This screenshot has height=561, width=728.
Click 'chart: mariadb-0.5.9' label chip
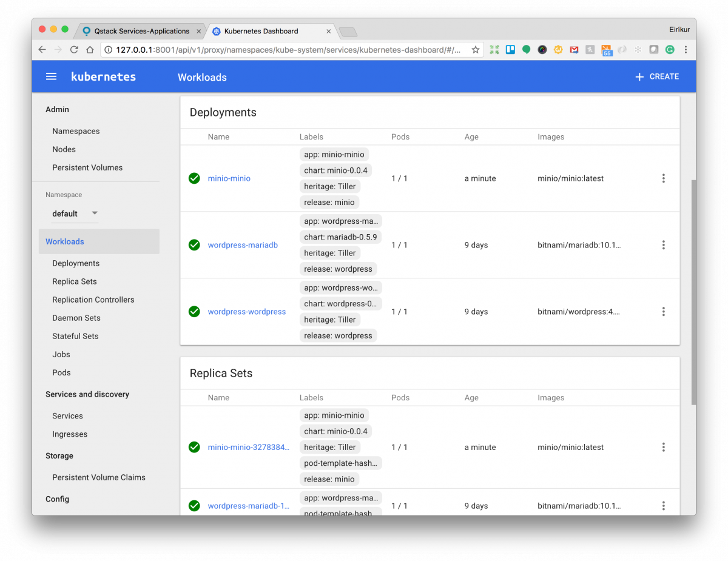[x=340, y=237]
